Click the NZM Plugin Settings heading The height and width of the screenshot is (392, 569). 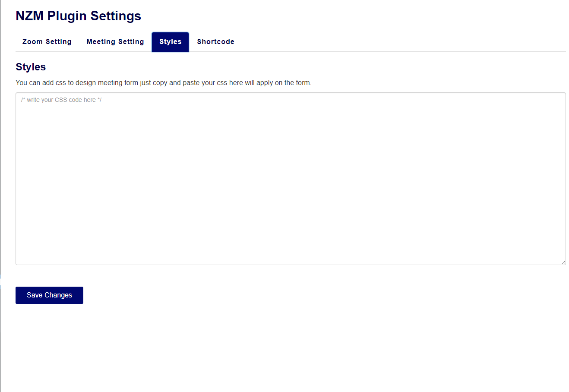[x=79, y=16]
